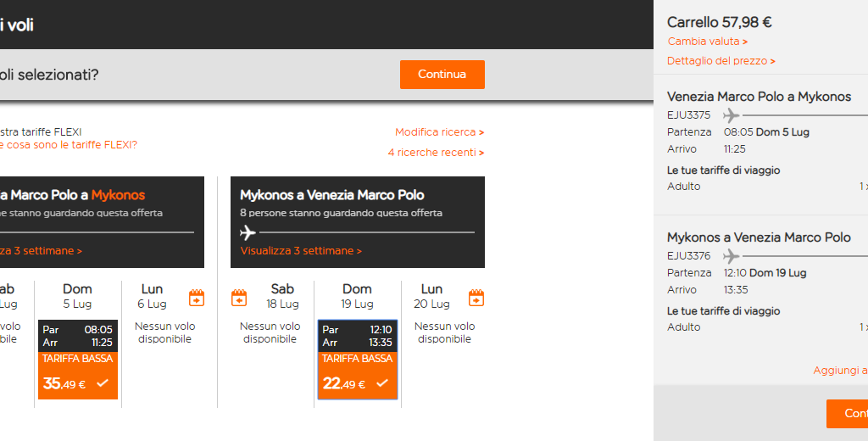
Task: Open the Modifica ricerca link
Action: [x=439, y=132]
